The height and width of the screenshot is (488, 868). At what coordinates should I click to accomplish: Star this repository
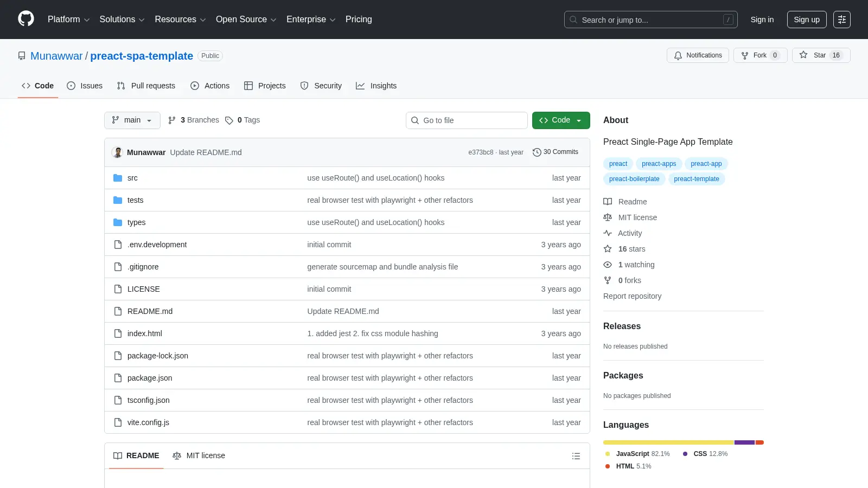pyautogui.click(x=821, y=55)
